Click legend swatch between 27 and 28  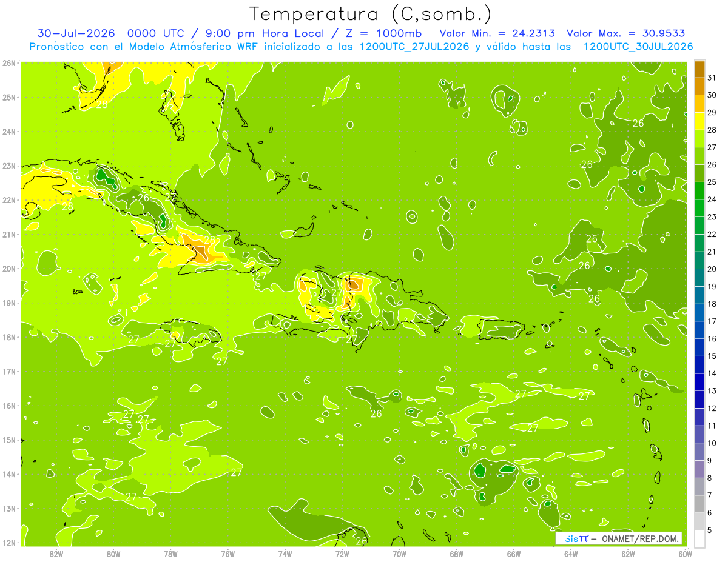[699, 138]
